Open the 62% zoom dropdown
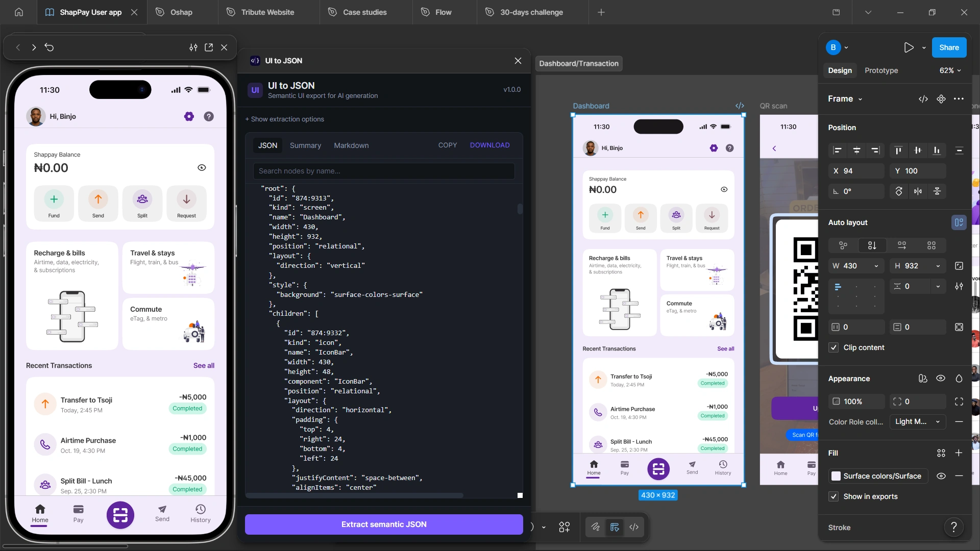Image resolution: width=980 pixels, height=551 pixels. [950, 70]
